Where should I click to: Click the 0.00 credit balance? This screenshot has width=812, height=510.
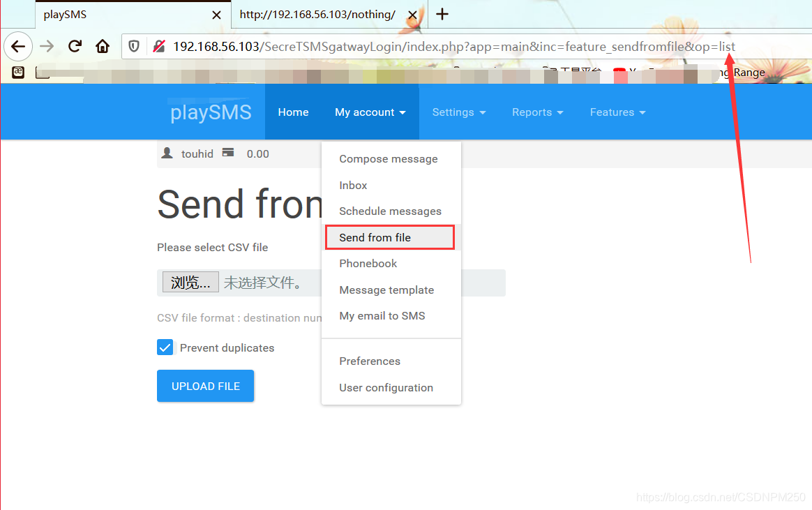point(258,153)
